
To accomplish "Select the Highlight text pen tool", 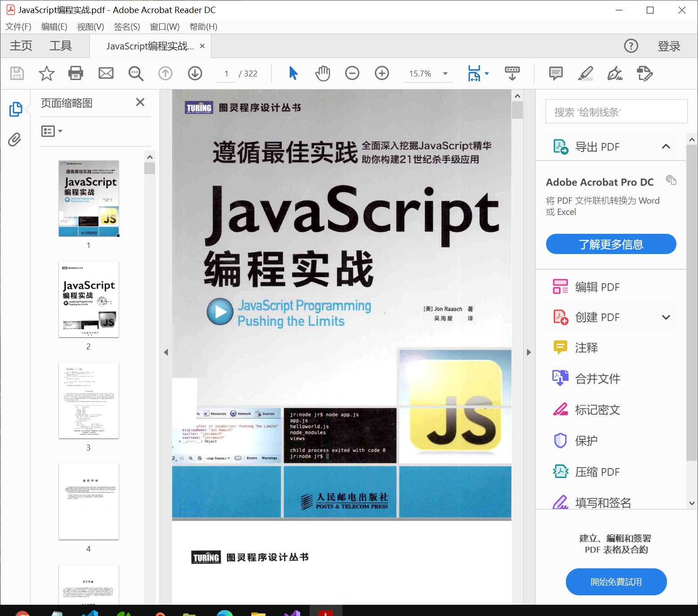I will 585,73.
